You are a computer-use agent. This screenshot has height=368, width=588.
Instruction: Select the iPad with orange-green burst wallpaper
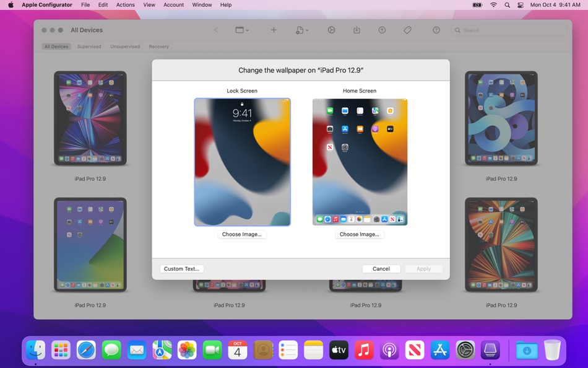(x=501, y=245)
